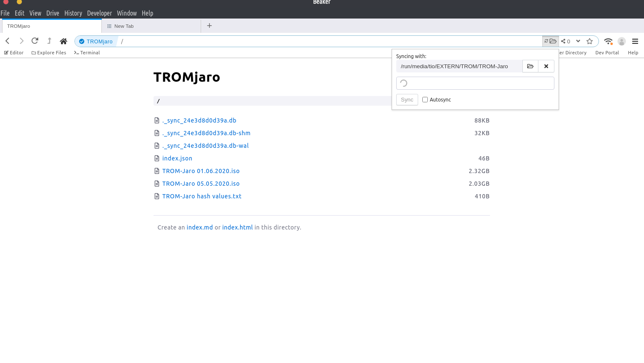Image resolution: width=644 pixels, height=363 pixels.
Task: Click the 2.03GB size value
Action: click(479, 184)
